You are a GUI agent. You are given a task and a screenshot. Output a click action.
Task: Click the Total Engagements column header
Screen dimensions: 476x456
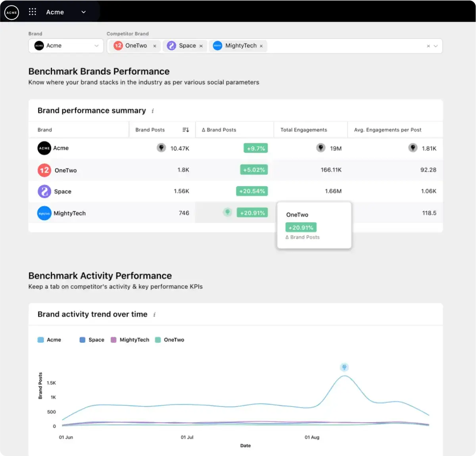tap(303, 130)
